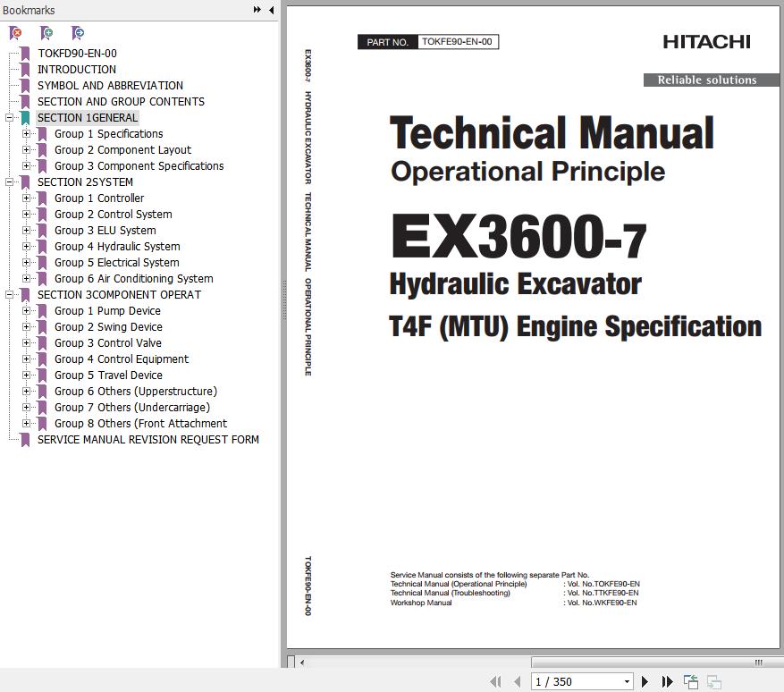Open Group 1 Controller bookmark

click(x=99, y=198)
